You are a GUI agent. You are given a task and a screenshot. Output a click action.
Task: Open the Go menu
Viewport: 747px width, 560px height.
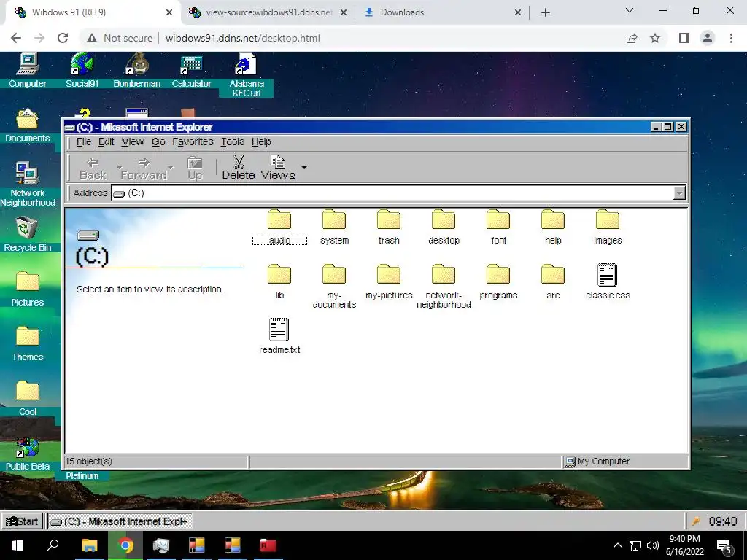pos(158,142)
